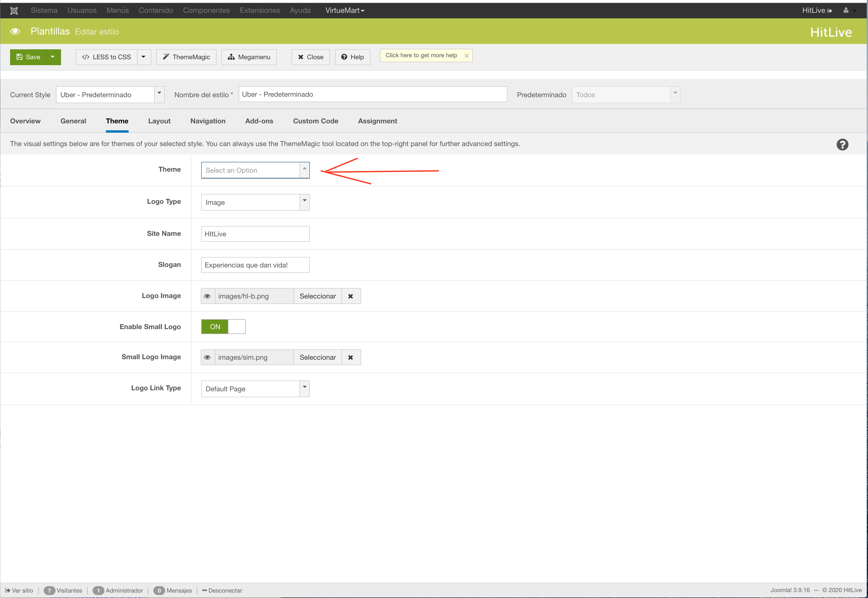This screenshot has height=598, width=868.
Task: Click the Slogan text field
Action: tap(255, 265)
